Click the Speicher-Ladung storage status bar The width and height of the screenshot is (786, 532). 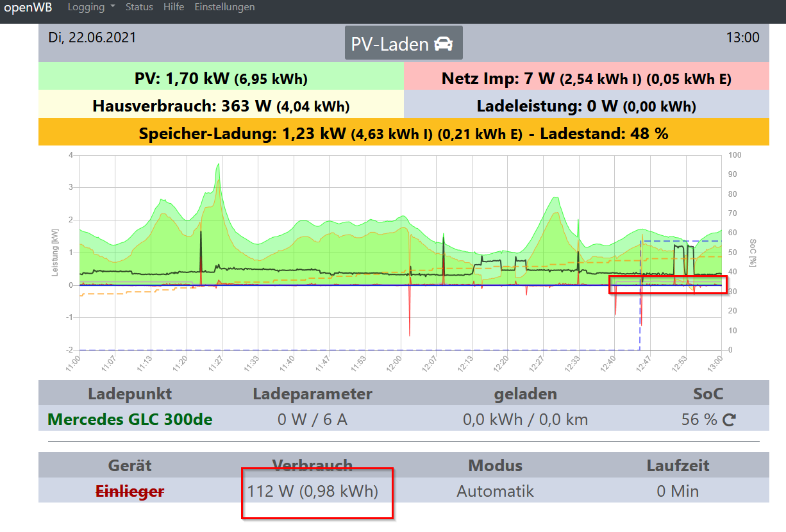point(404,133)
